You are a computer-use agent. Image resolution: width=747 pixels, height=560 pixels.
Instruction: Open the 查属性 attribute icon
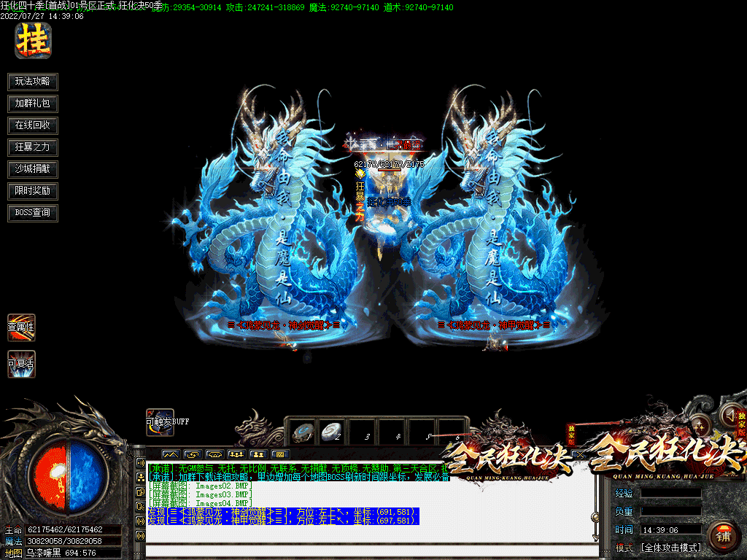click(x=21, y=327)
